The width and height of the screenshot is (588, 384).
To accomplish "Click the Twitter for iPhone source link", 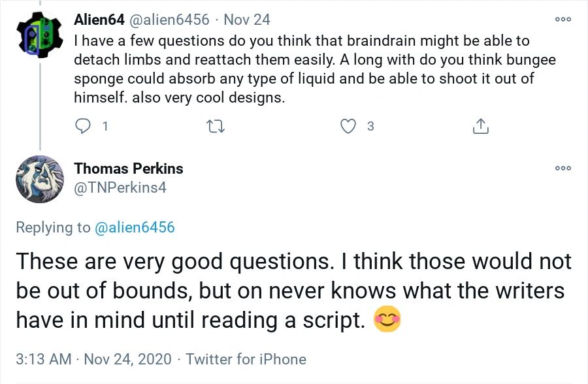I will [246, 359].
